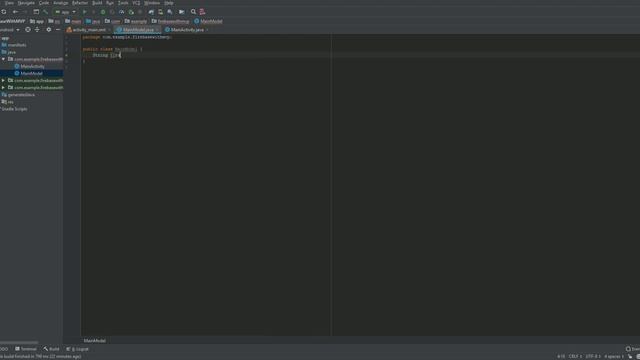
Task: Open the Analyze menu
Action: pyautogui.click(x=60, y=3)
